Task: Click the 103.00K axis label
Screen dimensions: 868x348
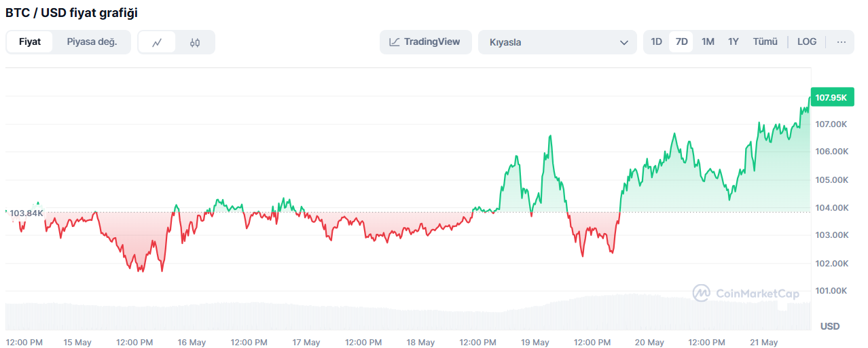Action: pyautogui.click(x=832, y=235)
